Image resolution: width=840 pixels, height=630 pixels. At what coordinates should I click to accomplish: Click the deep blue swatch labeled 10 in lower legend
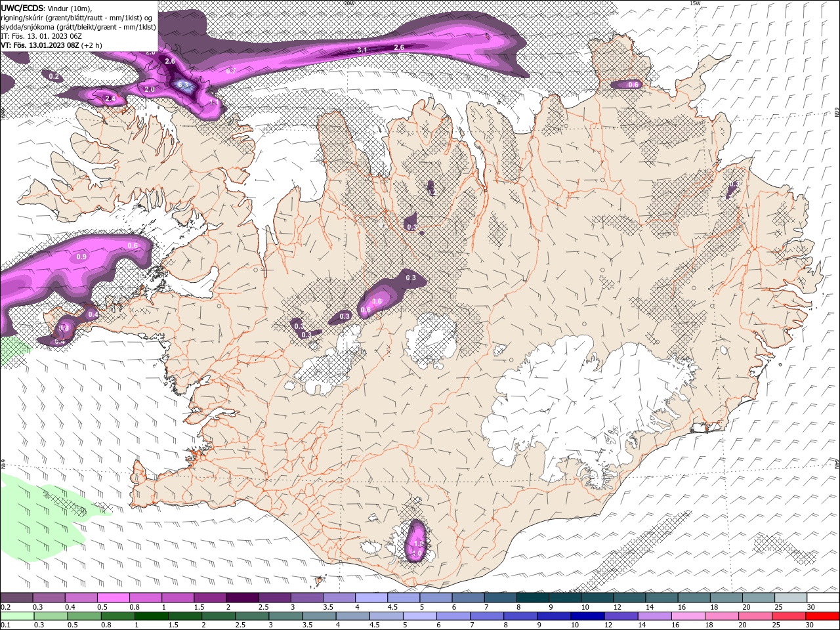pos(588,616)
